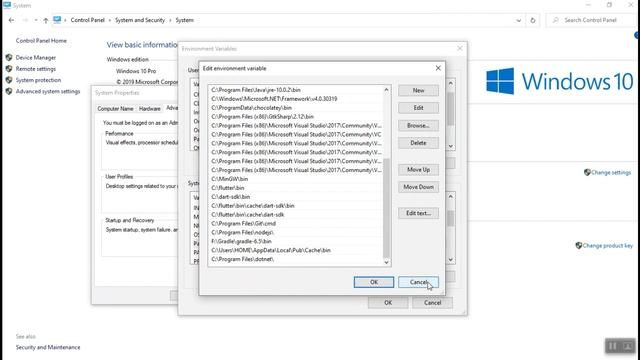Select the chocolatey bin path entry
Screen dimensions: 640x360
coord(296,108)
